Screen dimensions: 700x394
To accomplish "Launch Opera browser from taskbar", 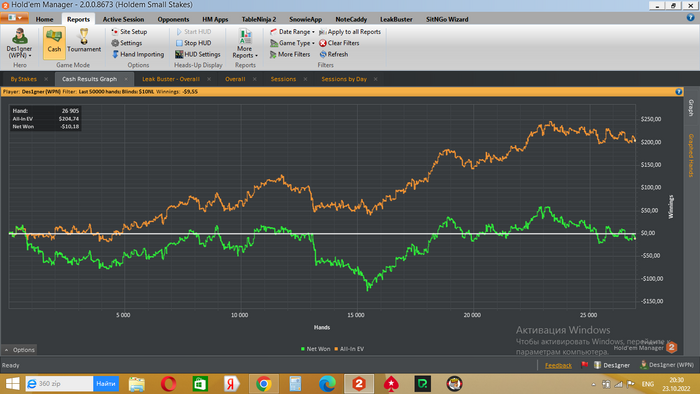I will coord(168,384).
